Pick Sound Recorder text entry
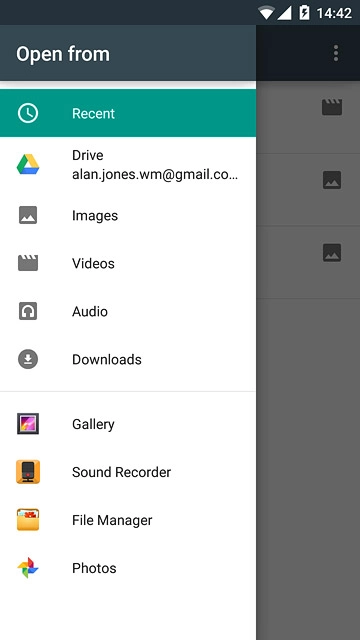This screenshot has width=360, height=640. [x=121, y=472]
